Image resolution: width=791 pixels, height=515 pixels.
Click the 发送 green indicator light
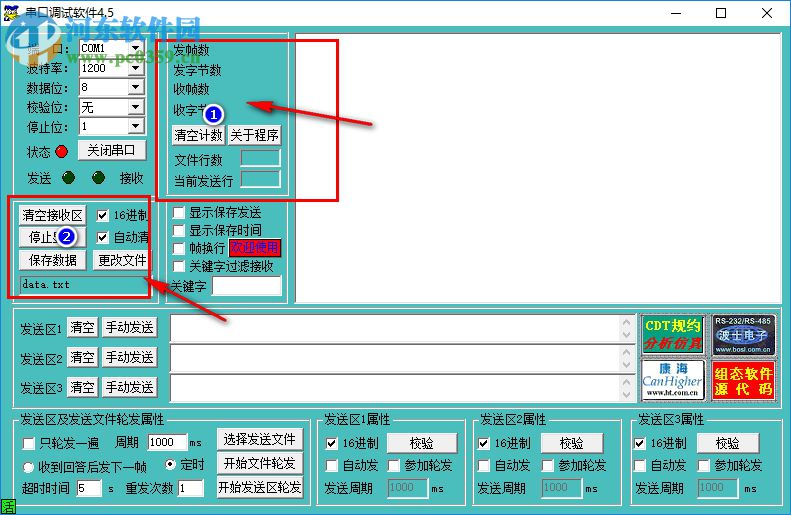(68, 178)
